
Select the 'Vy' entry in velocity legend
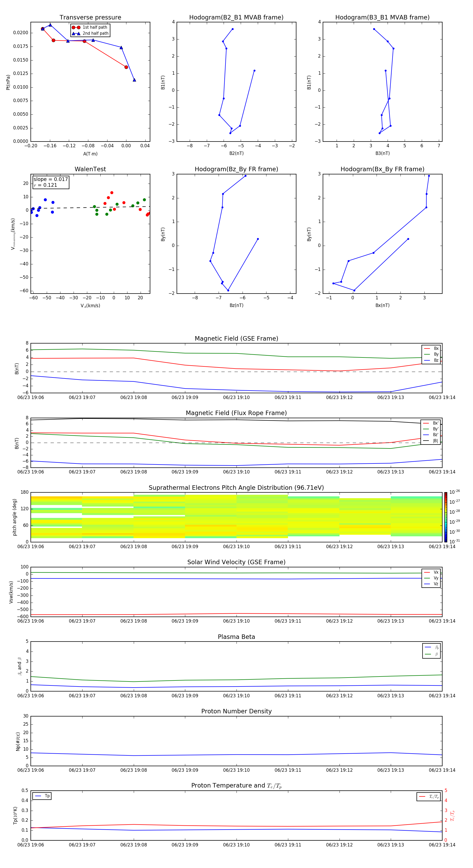point(431,578)
